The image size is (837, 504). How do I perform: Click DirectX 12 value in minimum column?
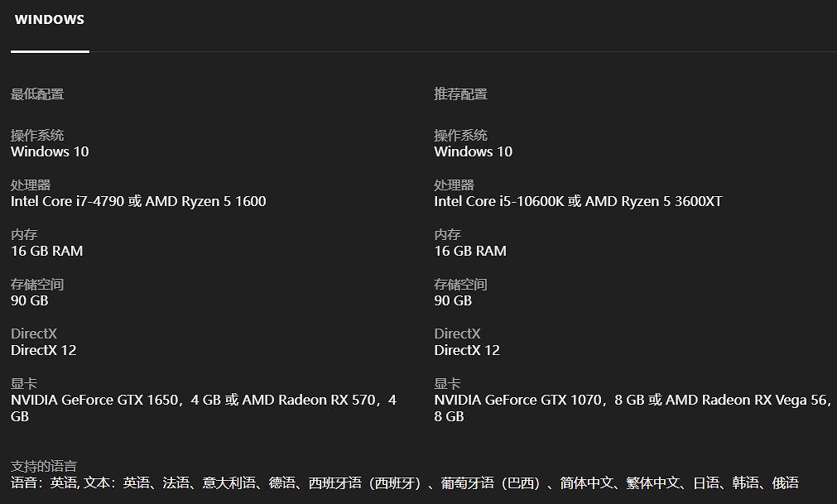43,350
